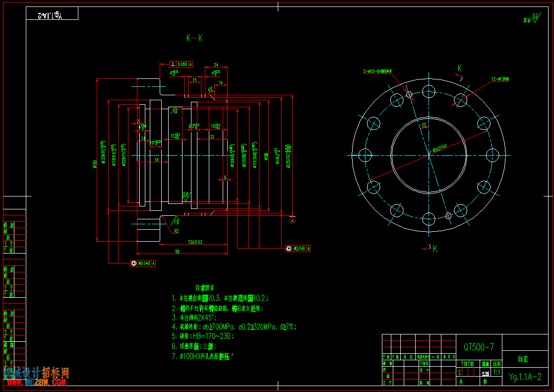Click the 98 overall length dimension
554x392 pixels.
point(178,251)
